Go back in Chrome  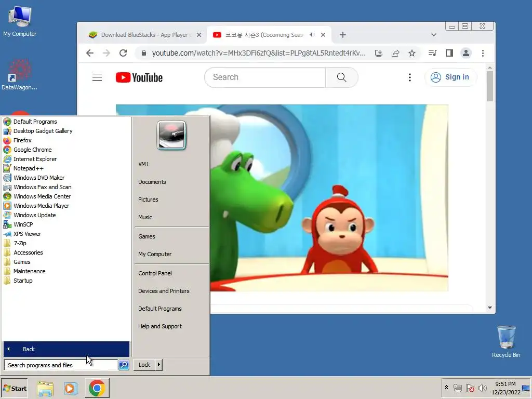[89, 53]
